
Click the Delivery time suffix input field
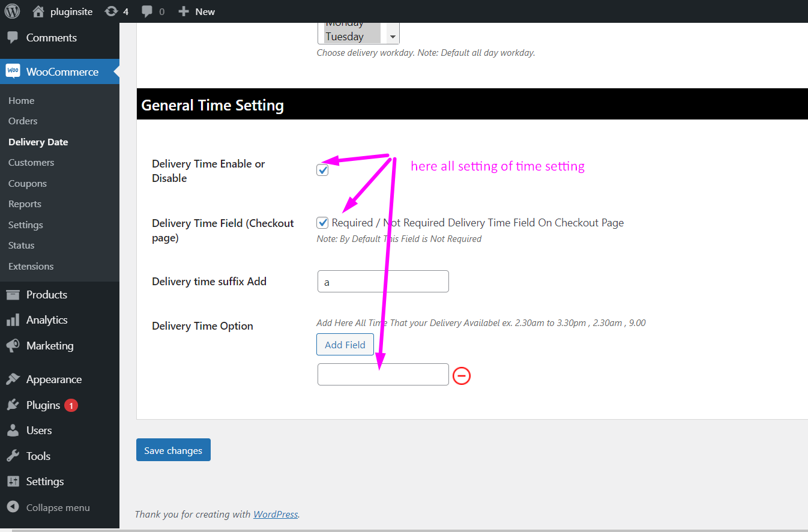[383, 282]
